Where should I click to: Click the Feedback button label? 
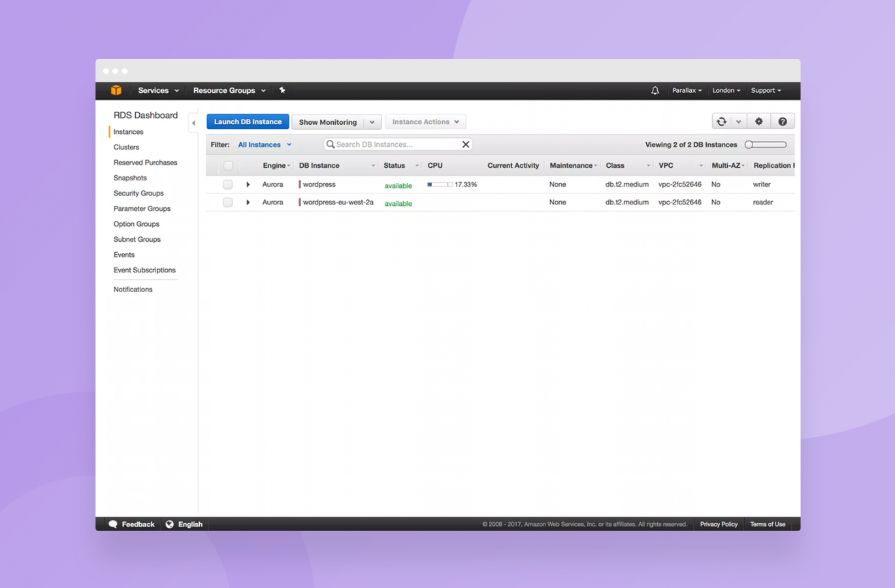coord(138,524)
